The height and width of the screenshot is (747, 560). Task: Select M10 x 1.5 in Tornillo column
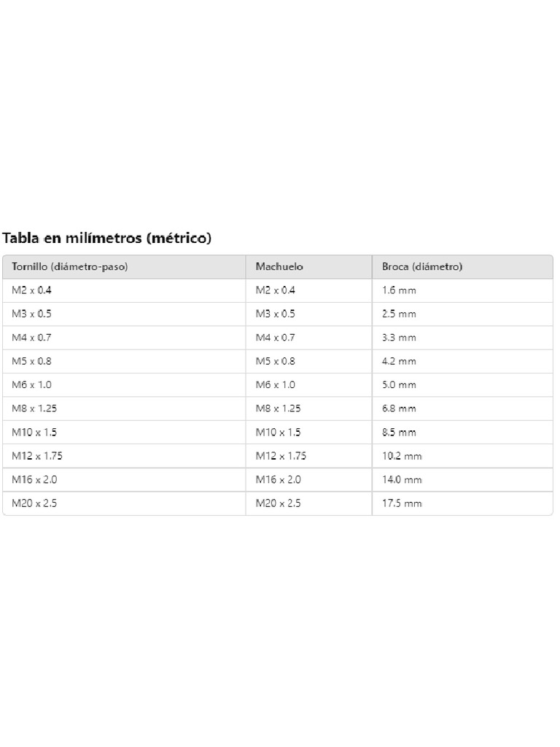click(x=34, y=432)
